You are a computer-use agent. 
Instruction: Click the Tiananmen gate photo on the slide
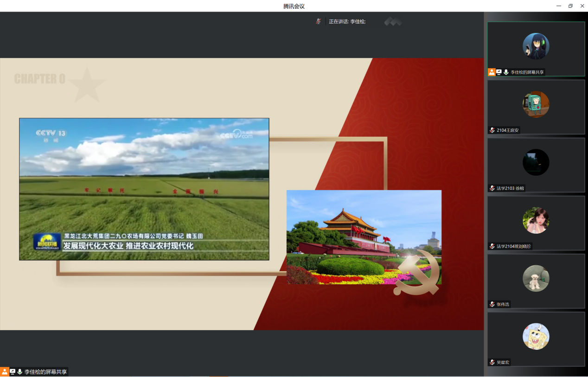[x=364, y=236]
